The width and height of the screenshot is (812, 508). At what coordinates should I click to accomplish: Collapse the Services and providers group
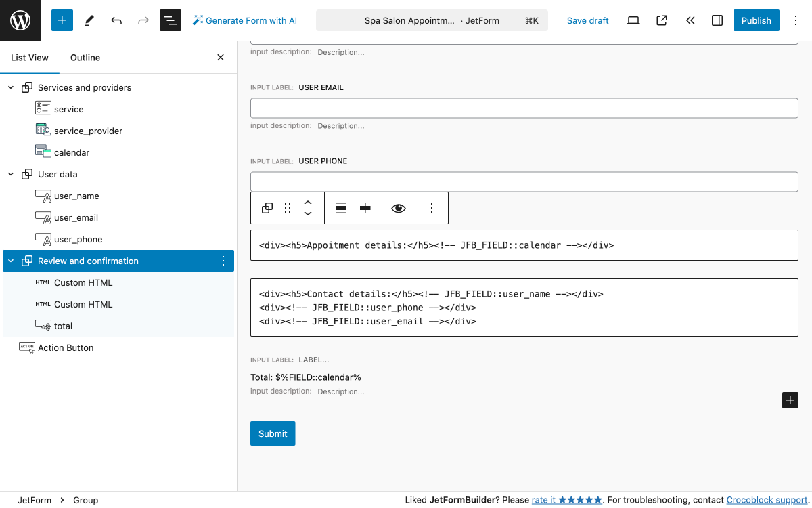click(11, 87)
